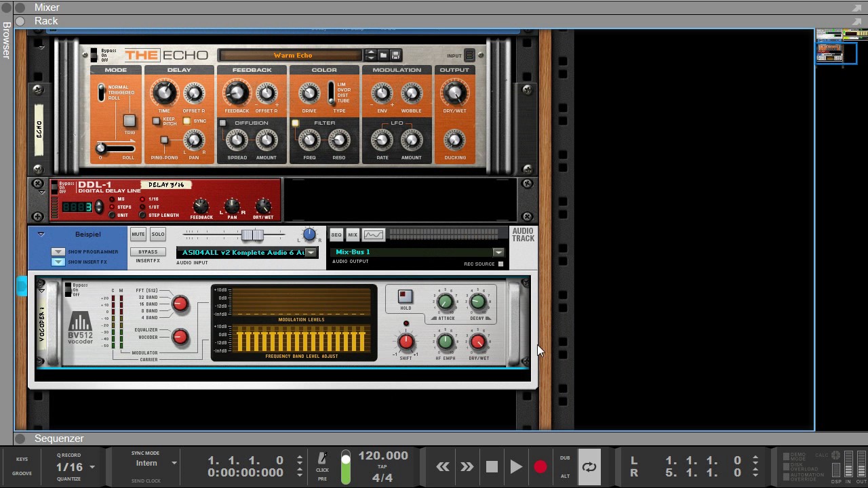This screenshot has height=488, width=868.
Task: Click the vocoder DECAY knob
Action: 477,302
